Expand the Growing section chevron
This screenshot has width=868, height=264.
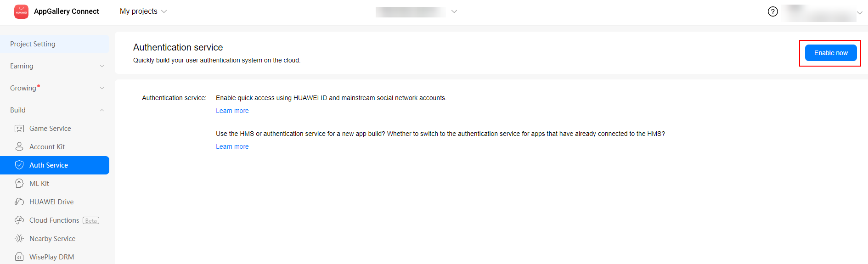tap(102, 88)
